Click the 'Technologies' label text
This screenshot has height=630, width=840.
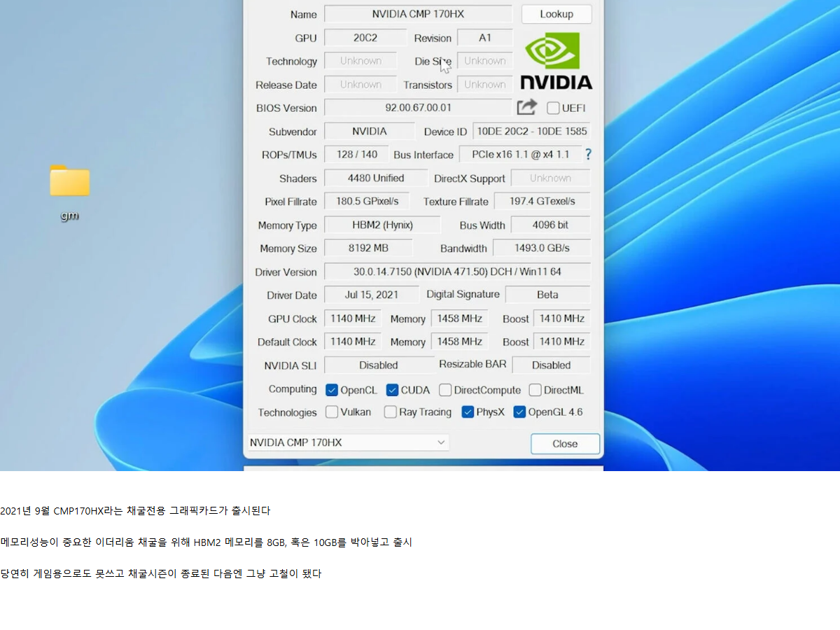[x=287, y=412]
